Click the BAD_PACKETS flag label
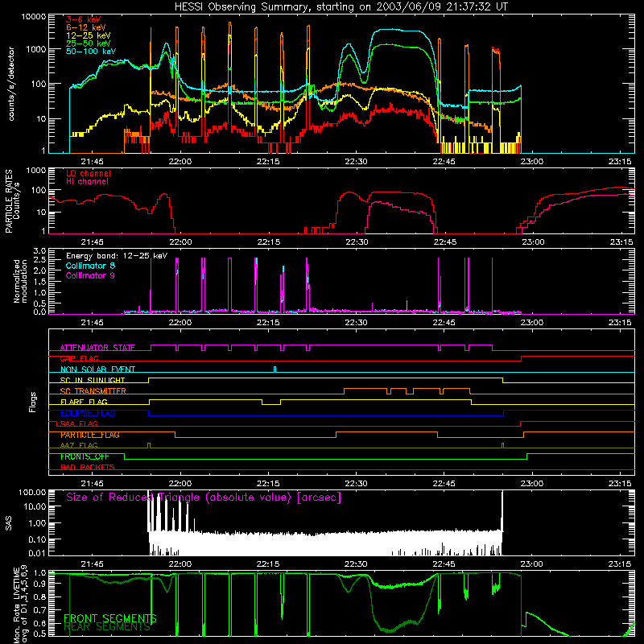Viewport: 644px width, 644px height. pyautogui.click(x=88, y=467)
